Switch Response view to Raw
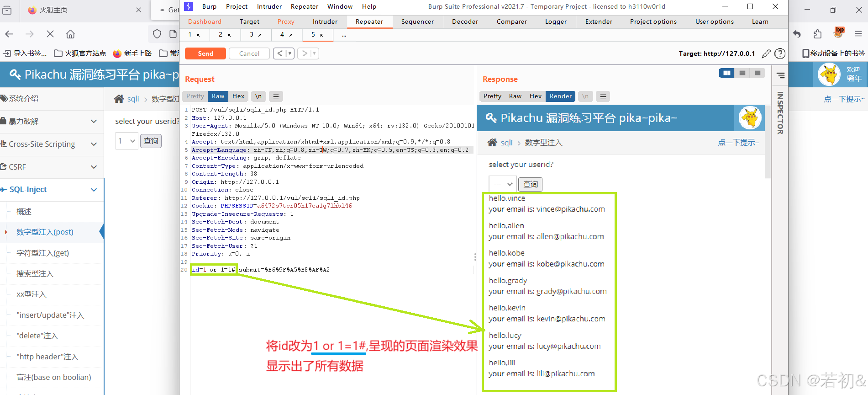Screen dimensions: 868x395 coord(515,96)
